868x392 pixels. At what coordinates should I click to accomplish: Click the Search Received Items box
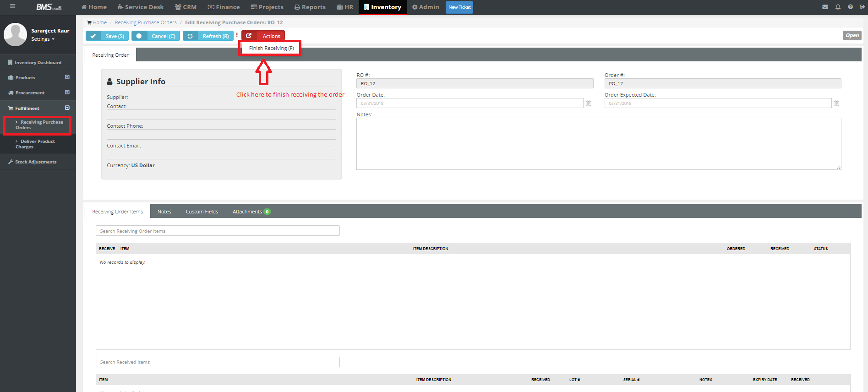coord(218,362)
